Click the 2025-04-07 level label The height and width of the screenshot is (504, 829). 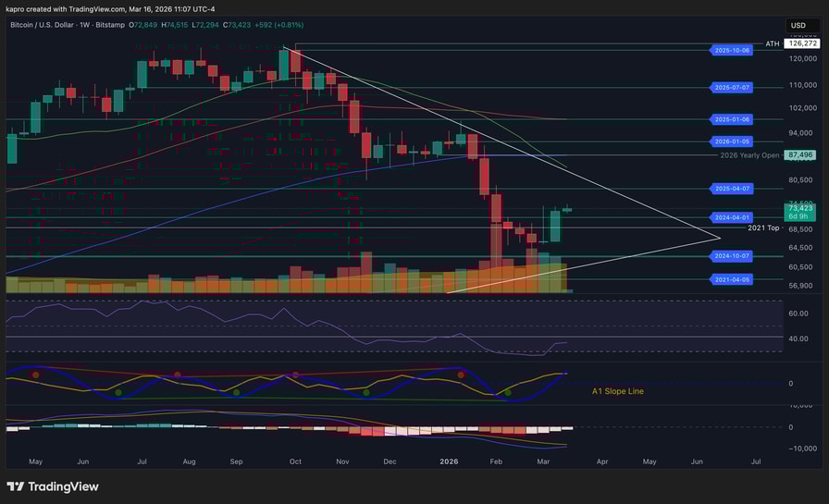point(733,188)
